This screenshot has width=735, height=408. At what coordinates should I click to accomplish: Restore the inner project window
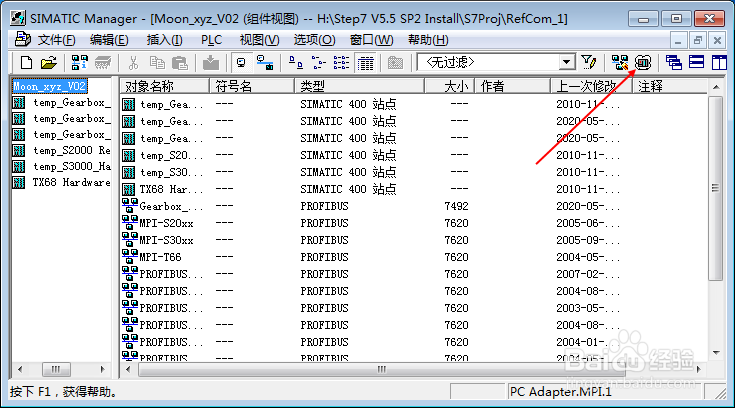pyautogui.click(x=698, y=40)
